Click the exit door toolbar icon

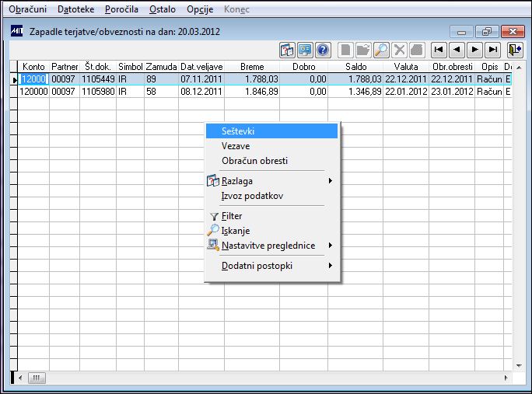(x=515, y=51)
